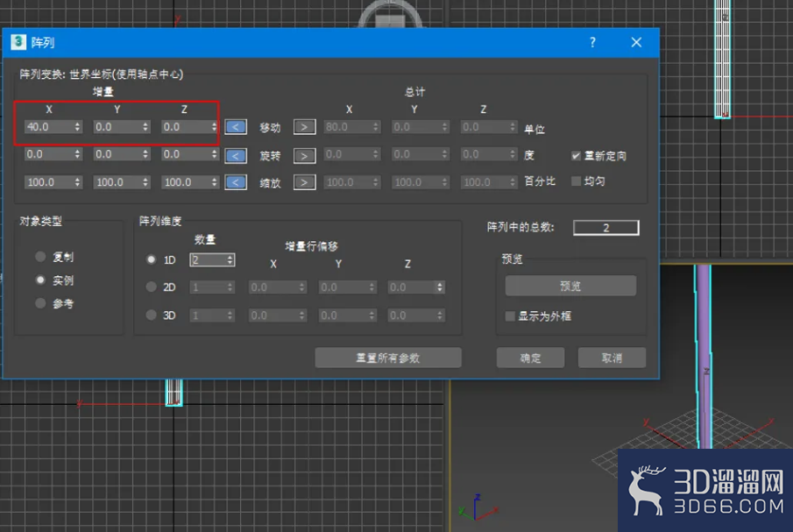Click the right arrow button beside 缩放
Image resolution: width=793 pixels, height=532 pixels.
pos(304,182)
